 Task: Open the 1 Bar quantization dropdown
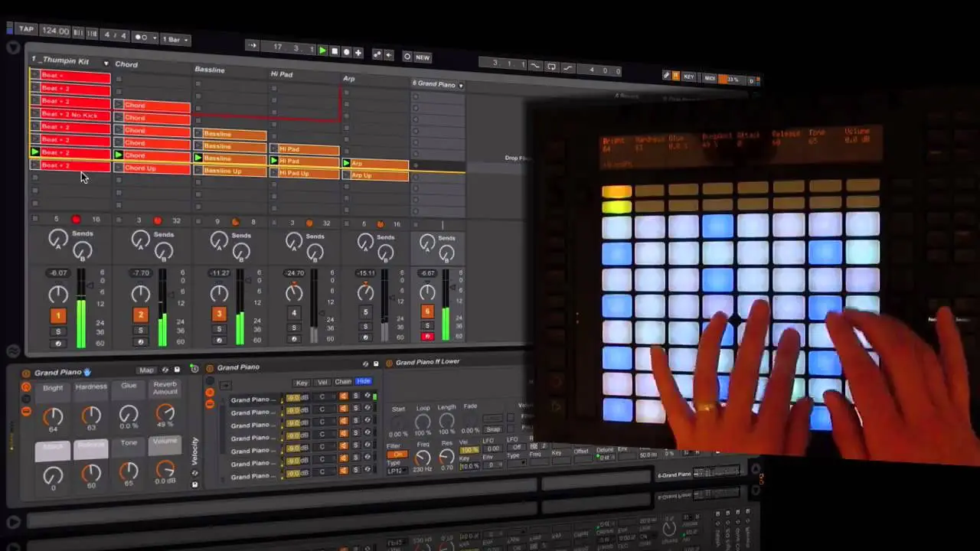tap(175, 39)
